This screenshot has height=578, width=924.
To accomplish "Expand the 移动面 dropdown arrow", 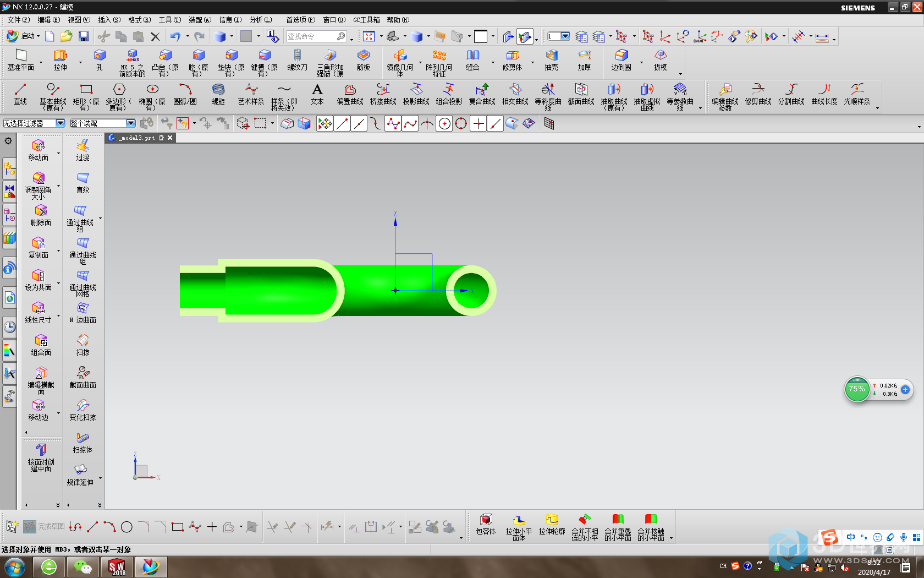I will (x=58, y=154).
